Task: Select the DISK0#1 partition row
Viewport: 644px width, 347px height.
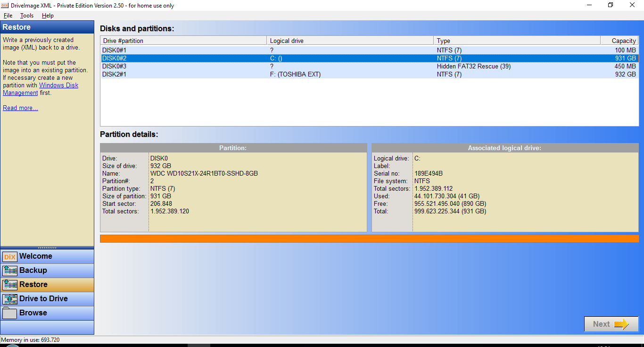Action: [x=369, y=50]
